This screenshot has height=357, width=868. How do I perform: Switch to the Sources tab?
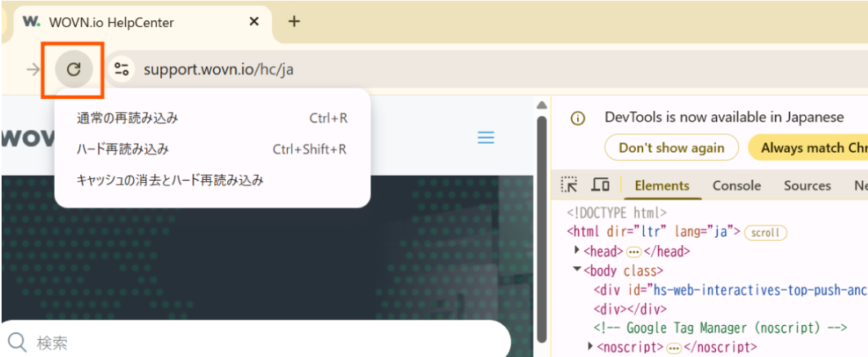tap(807, 185)
